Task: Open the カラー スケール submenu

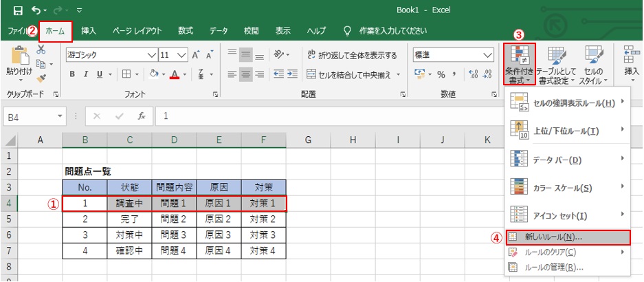Action: [567, 187]
